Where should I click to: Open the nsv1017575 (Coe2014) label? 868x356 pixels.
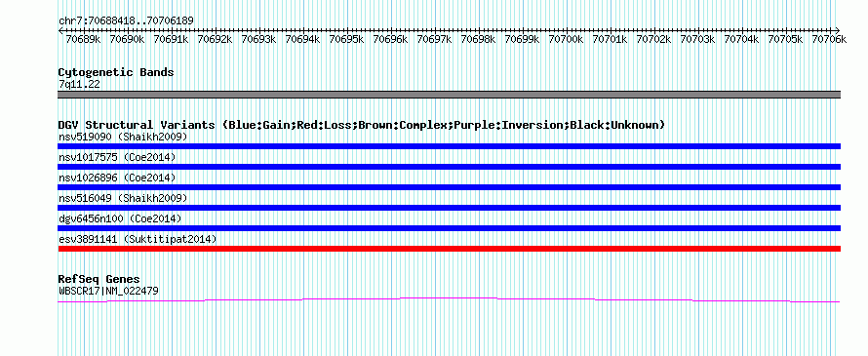click(117, 157)
